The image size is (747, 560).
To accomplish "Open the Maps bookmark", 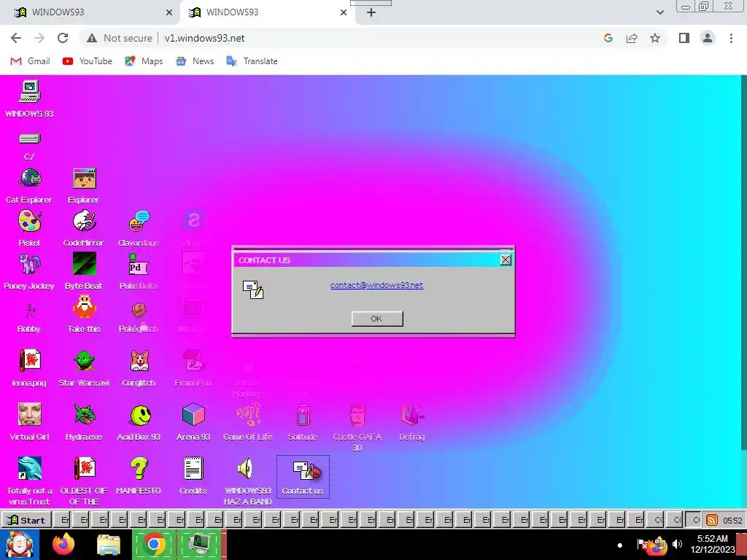I will (144, 61).
